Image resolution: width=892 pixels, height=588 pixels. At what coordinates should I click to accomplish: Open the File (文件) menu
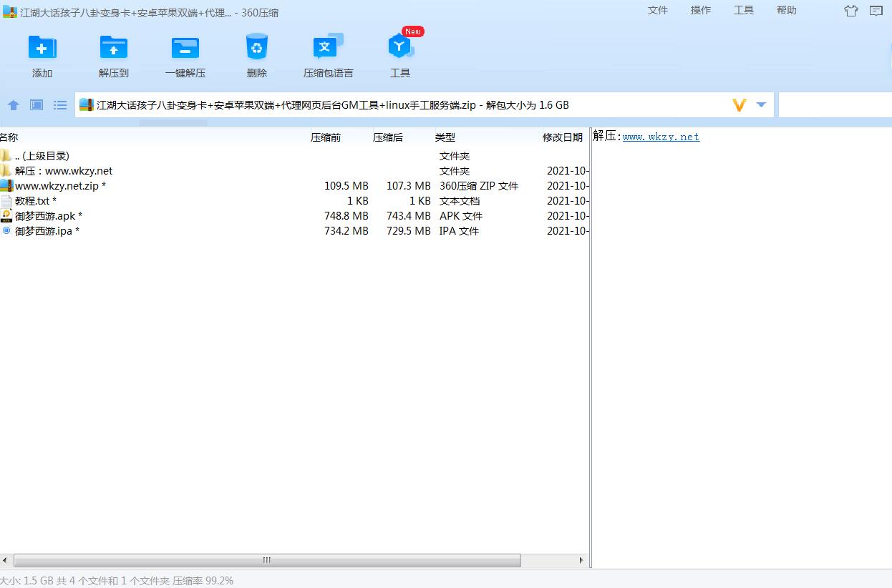coord(657,10)
